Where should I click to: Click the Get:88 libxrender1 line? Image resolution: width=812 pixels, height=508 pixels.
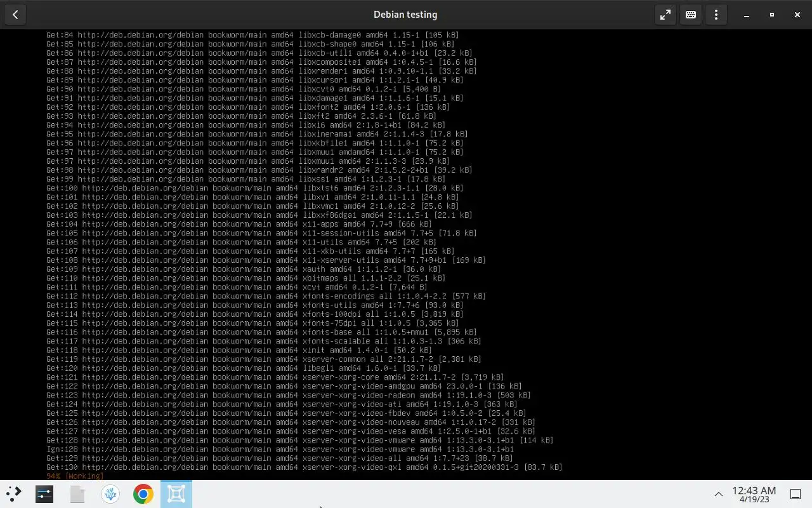(261, 71)
